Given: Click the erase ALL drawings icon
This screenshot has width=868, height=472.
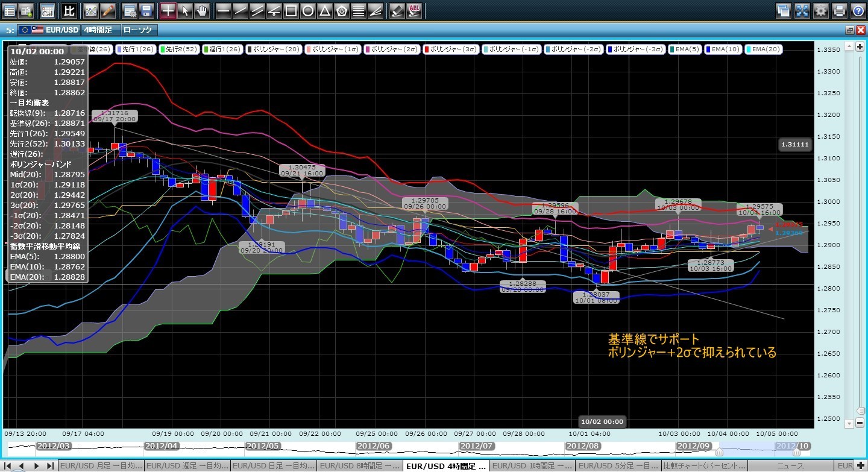Looking at the screenshot, I should tap(414, 10).
